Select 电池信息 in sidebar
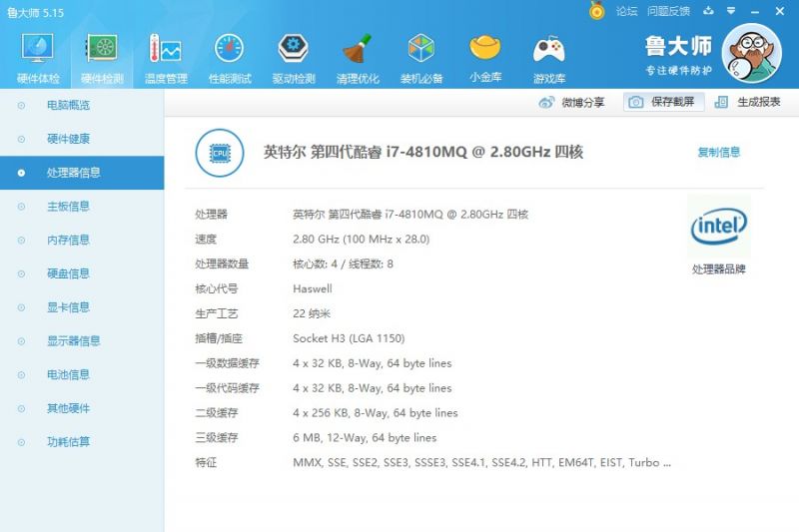 (82, 374)
